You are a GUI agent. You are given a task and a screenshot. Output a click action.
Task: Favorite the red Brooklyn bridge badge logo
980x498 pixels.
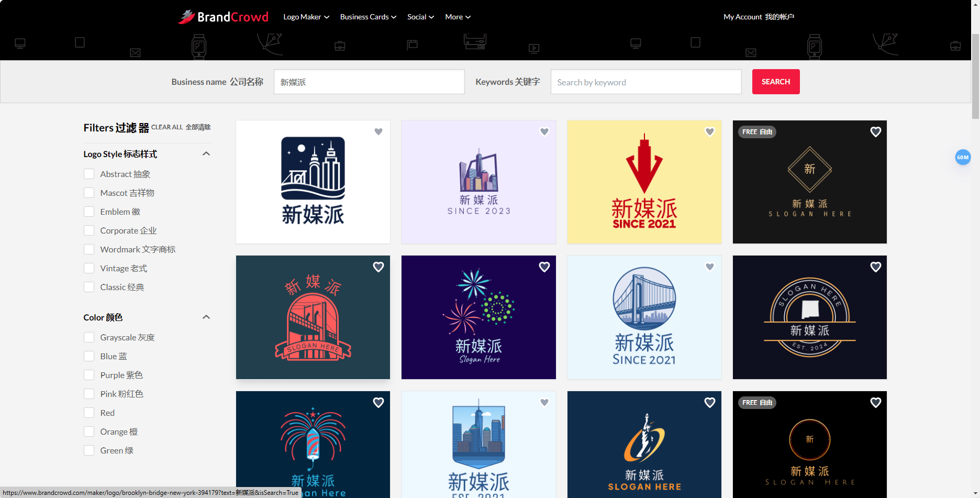click(378, 267)
